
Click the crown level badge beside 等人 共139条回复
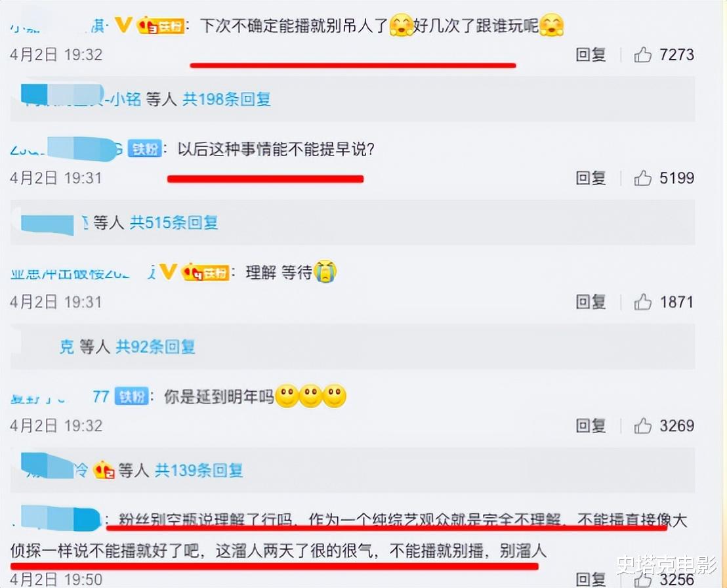(104, 471)
